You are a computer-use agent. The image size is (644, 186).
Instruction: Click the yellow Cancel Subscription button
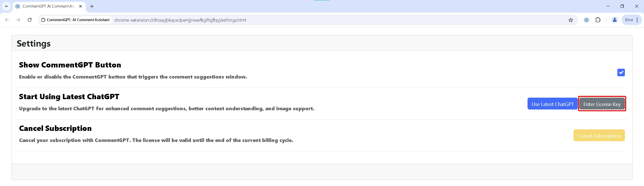point(599,135)
